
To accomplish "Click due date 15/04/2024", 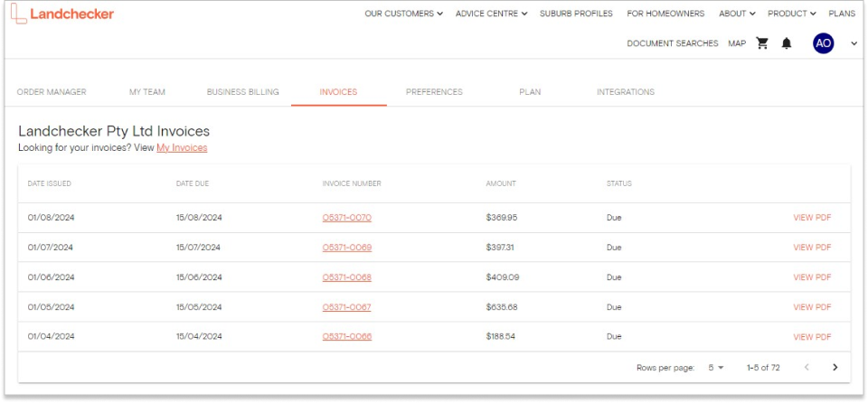I will 199,336.
